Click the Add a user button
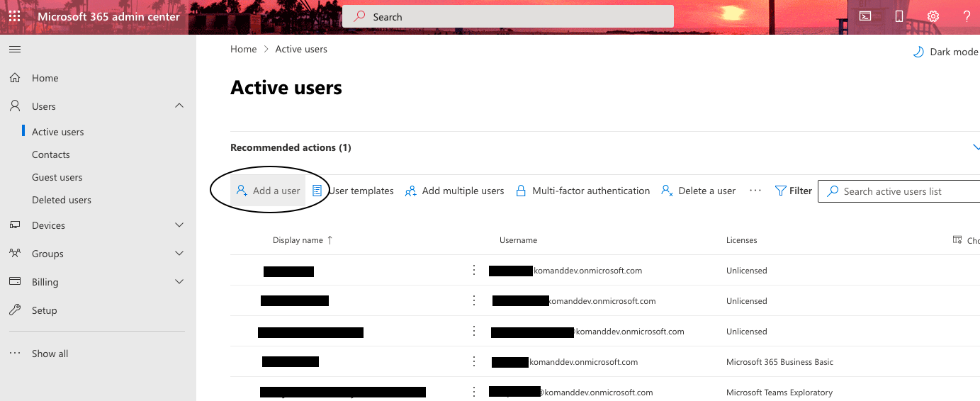 click(268, 191)
